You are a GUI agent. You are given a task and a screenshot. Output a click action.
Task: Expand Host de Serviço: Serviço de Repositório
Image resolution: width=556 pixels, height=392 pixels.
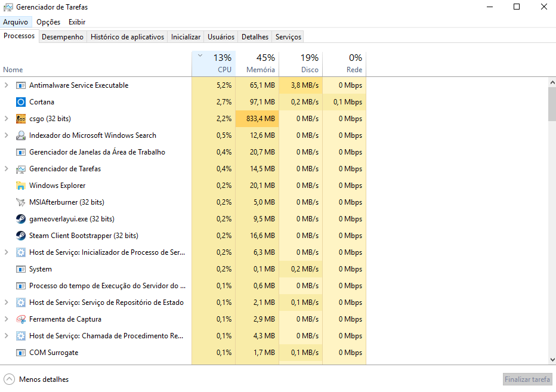(x=6, y=303)
